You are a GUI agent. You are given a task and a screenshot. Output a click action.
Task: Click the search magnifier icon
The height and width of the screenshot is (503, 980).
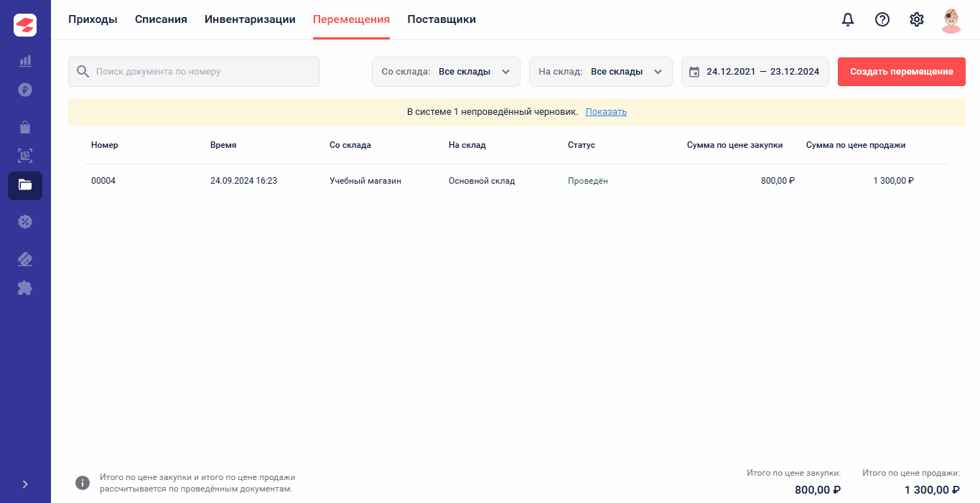pos(83,72)
